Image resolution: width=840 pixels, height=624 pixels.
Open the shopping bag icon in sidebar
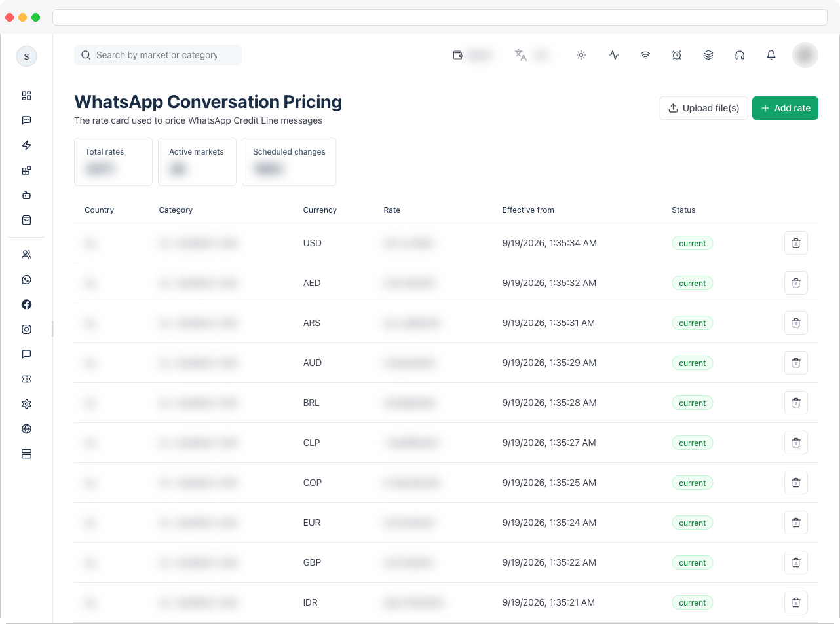coord(26,220)
